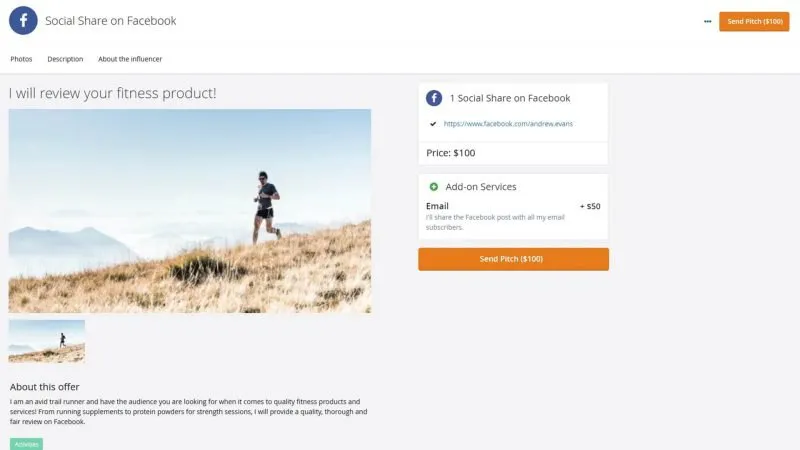The height and width of the screenshot is (450, 800).
Task: Click the green plus icon by Add-on Services
Action: click(434, 187)
